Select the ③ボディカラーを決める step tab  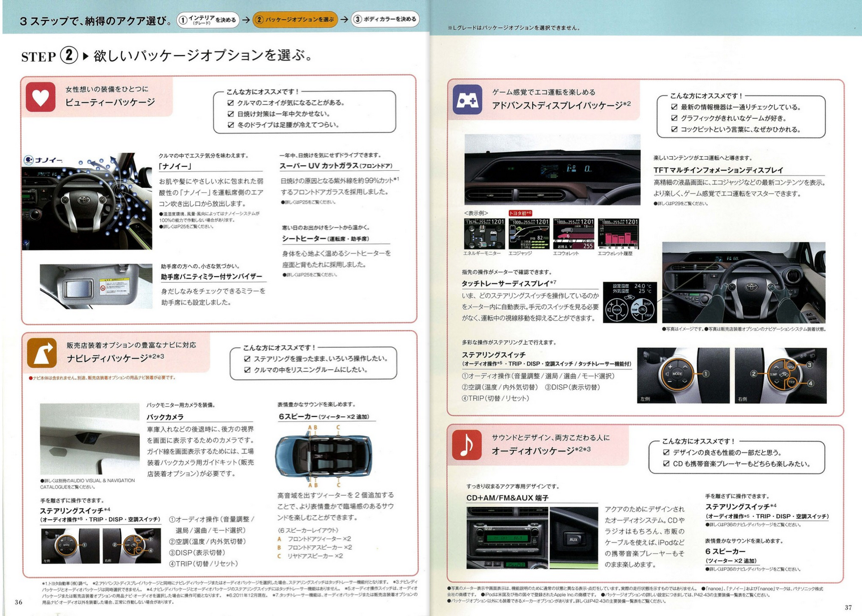385,19
